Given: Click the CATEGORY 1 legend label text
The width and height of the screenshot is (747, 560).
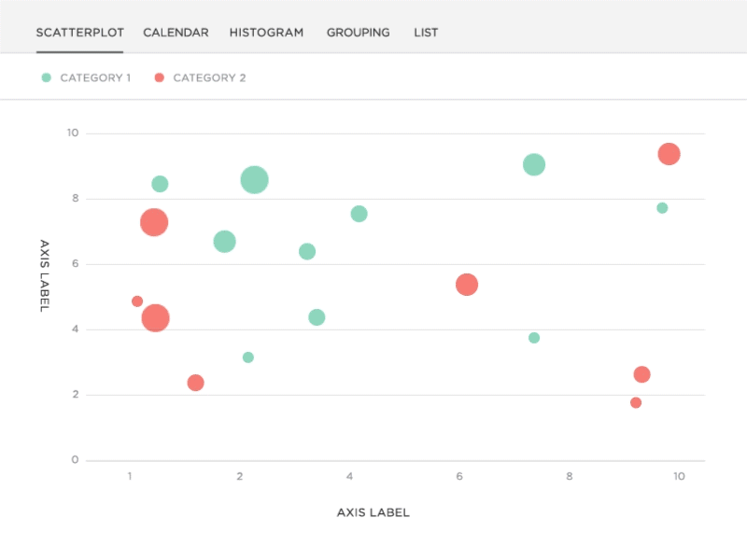Looking at the screenshot, I should 96,78.
